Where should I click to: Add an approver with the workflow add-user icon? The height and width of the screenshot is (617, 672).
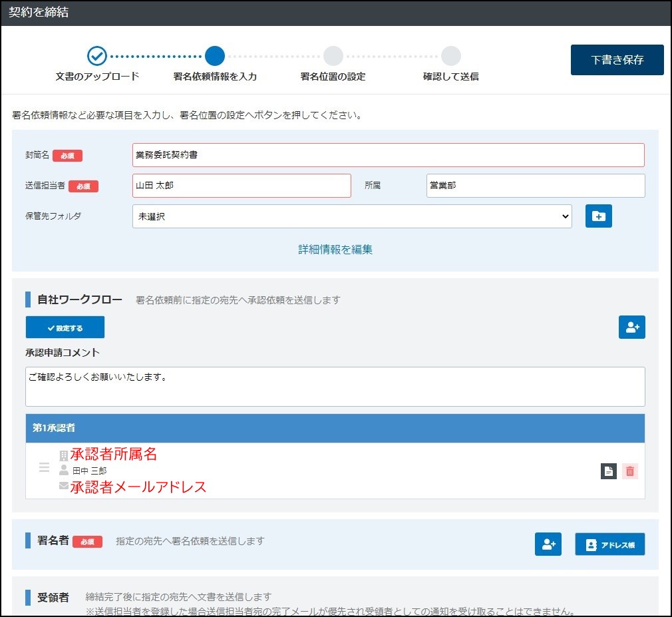click(x=631, y=327)
